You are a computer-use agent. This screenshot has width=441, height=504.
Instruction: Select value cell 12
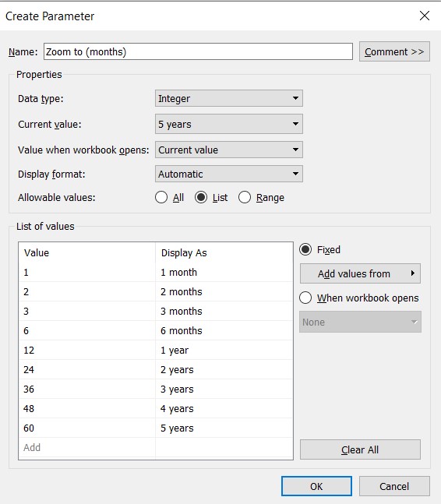pyautogui.click(x=86, y=350)
